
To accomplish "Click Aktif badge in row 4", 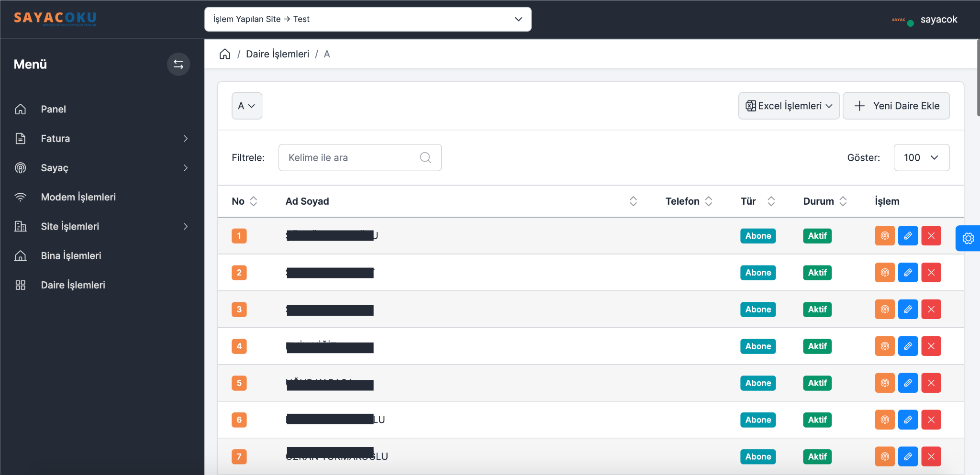I will (x=817, y=346).
